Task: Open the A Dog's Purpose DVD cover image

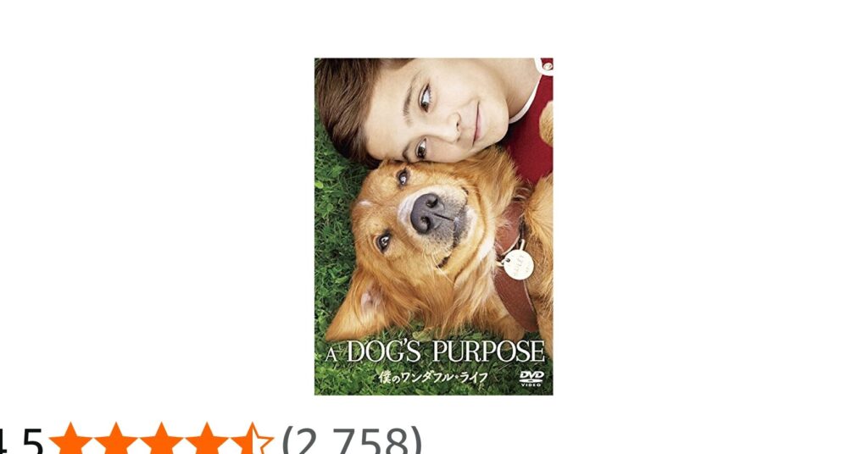Action: (x=433, y=226)
